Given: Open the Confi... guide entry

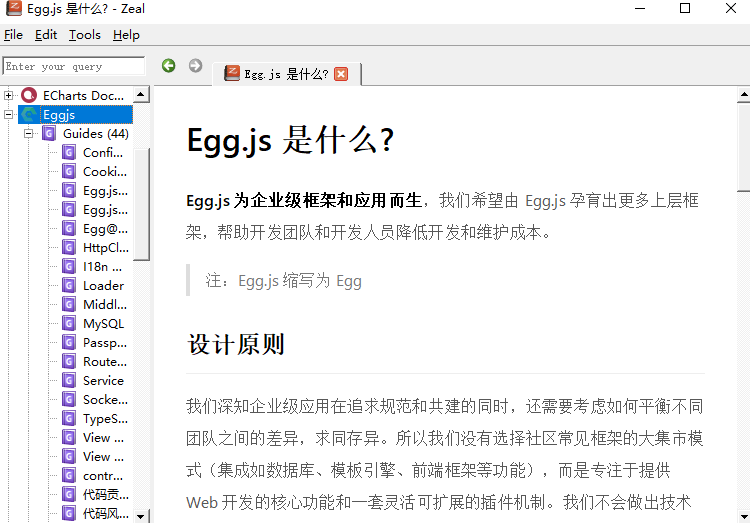Looking at the screenshot, I should coord(103,153).
